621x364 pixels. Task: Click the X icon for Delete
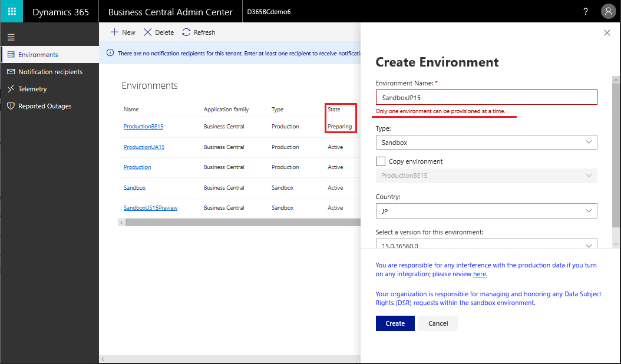(147, 32)
